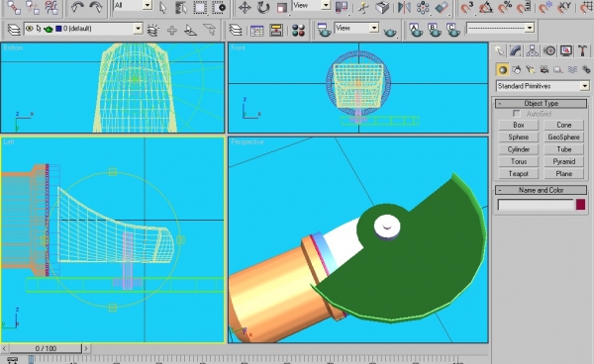This screenshot has height=364, width=594.
Task: Open the Curve Editor grid icon
Action: click(x=256, y=31)
